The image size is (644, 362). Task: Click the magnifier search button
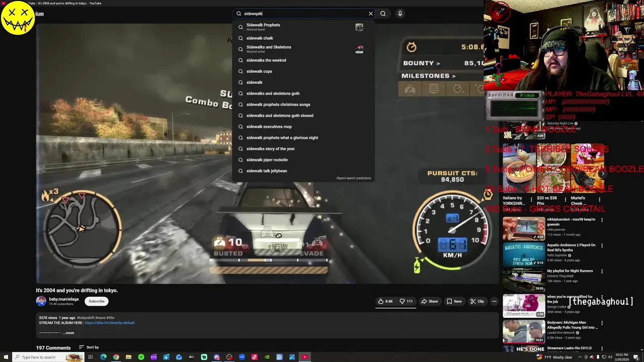click(383, 14)
